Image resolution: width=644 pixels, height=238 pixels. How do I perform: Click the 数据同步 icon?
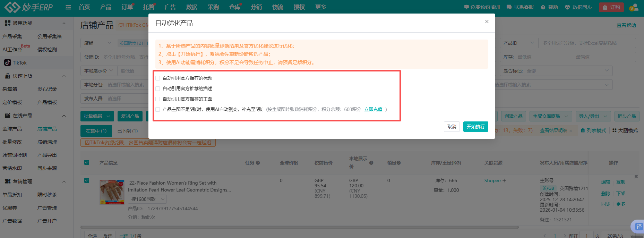567,7
